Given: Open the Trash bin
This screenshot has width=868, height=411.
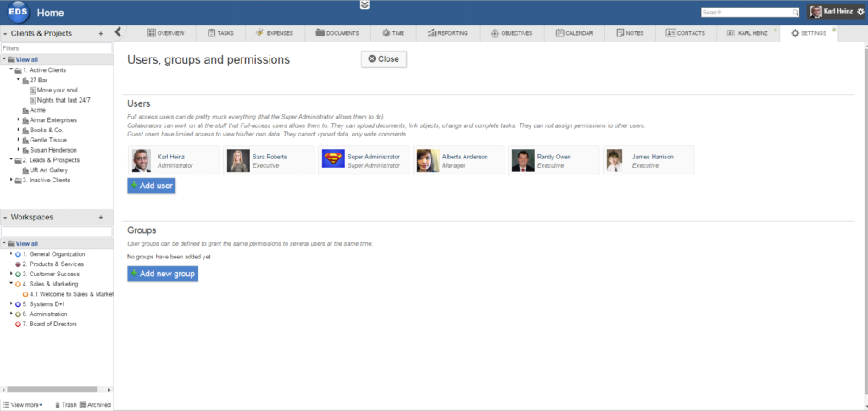Looking at the screenshot, I should (x=65, y=405).
